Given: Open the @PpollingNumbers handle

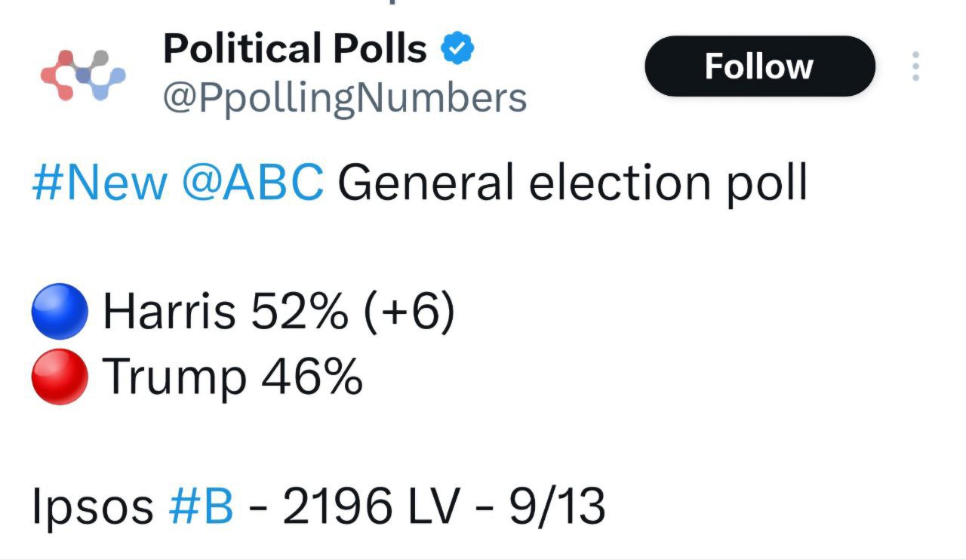Looking at the screenshot, I should pyautogui.click(x=345, y=98).
